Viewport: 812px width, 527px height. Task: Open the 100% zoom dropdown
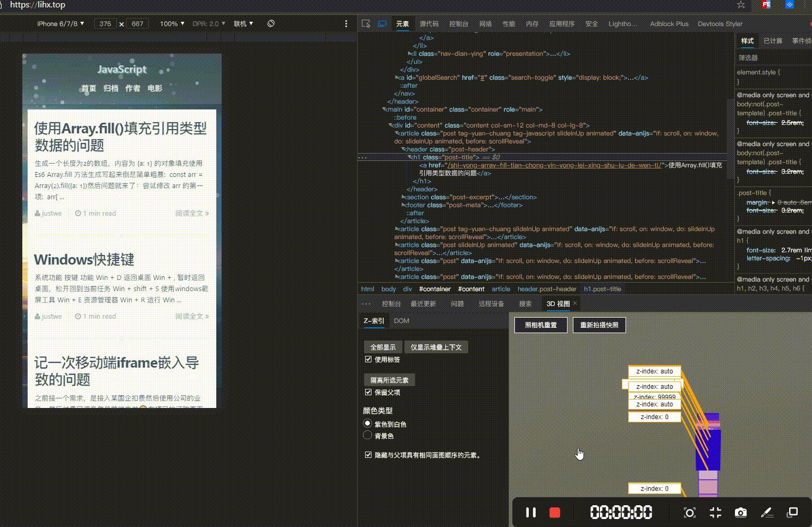(172, 24)
